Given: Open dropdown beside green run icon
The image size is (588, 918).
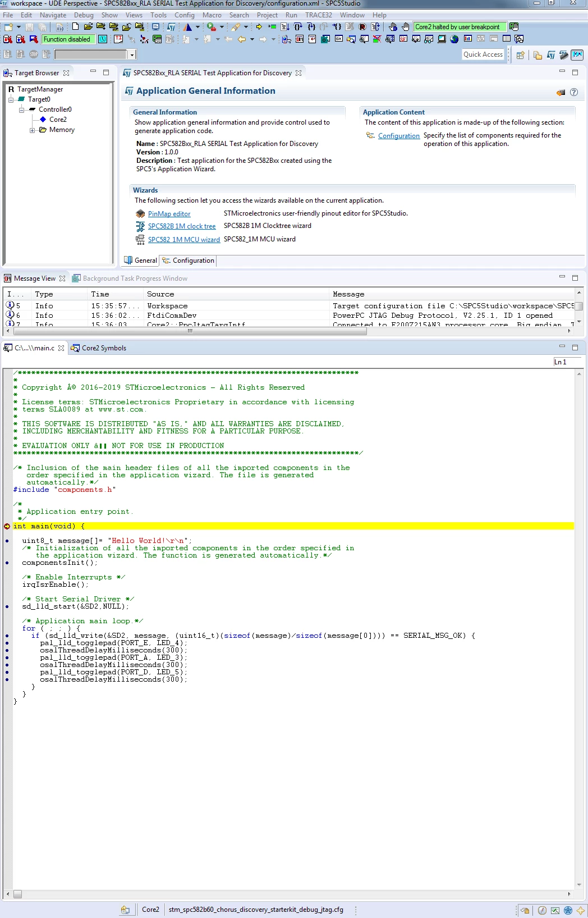Looking at the screenshot, I should [222, 26].
